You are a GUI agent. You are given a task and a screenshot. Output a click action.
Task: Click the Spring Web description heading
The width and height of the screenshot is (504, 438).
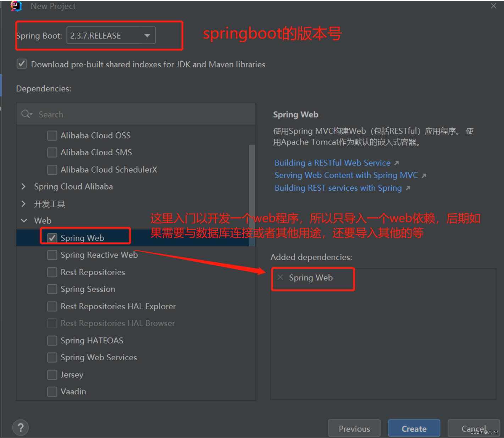pos(295,115)
